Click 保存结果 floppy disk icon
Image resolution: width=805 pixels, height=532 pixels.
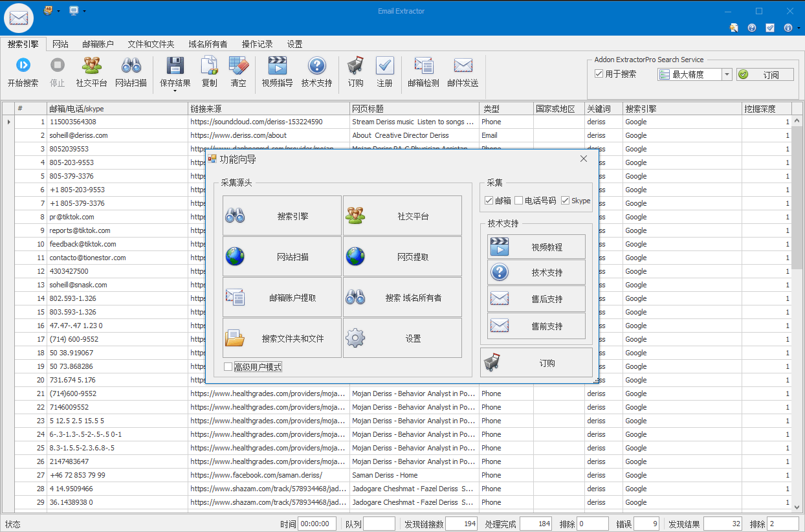click(x=175, y=65)
